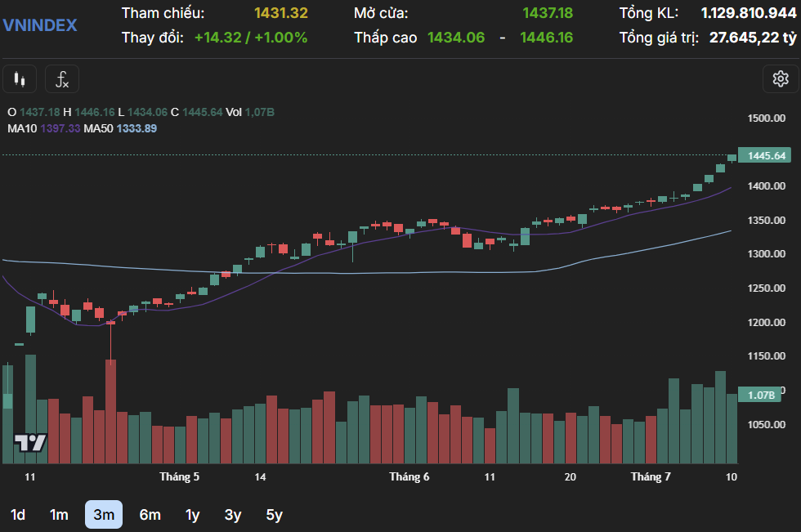Screen dimensions: 801x532
Task: Open the fx indicators menu
Action: 62,79
